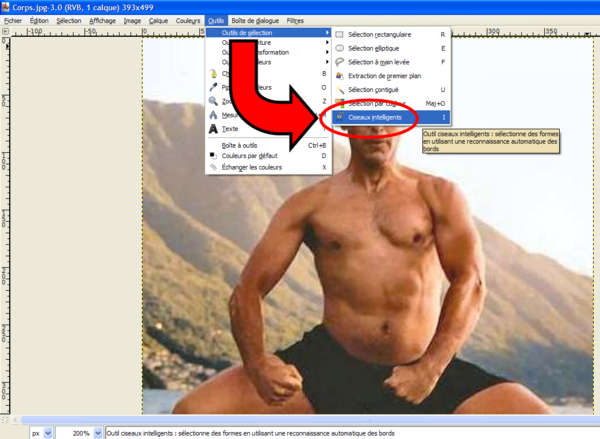This screenshot has height=439, width=600.
Task: Open the Fichier menu
Action: pyautogui.click(x=13, y=21)
